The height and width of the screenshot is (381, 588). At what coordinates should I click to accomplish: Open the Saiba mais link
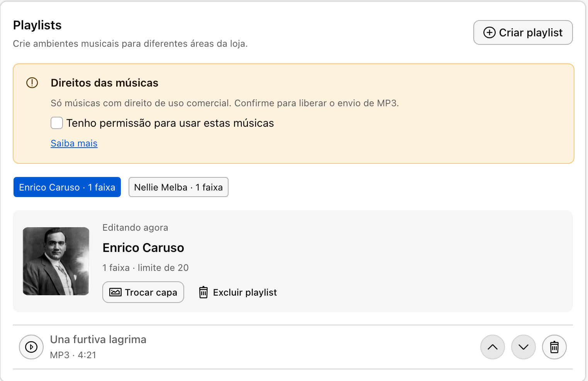[x=74, y=143]
